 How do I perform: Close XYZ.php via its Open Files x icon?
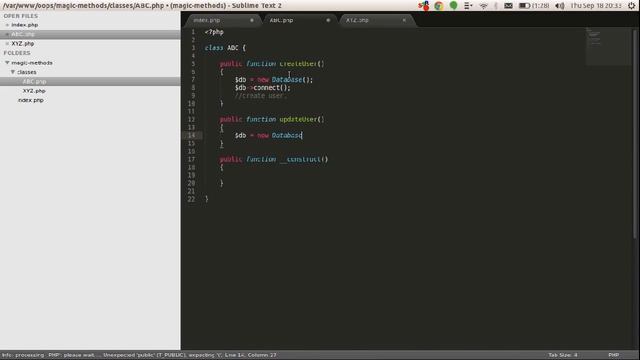click(x=7, y=44)
